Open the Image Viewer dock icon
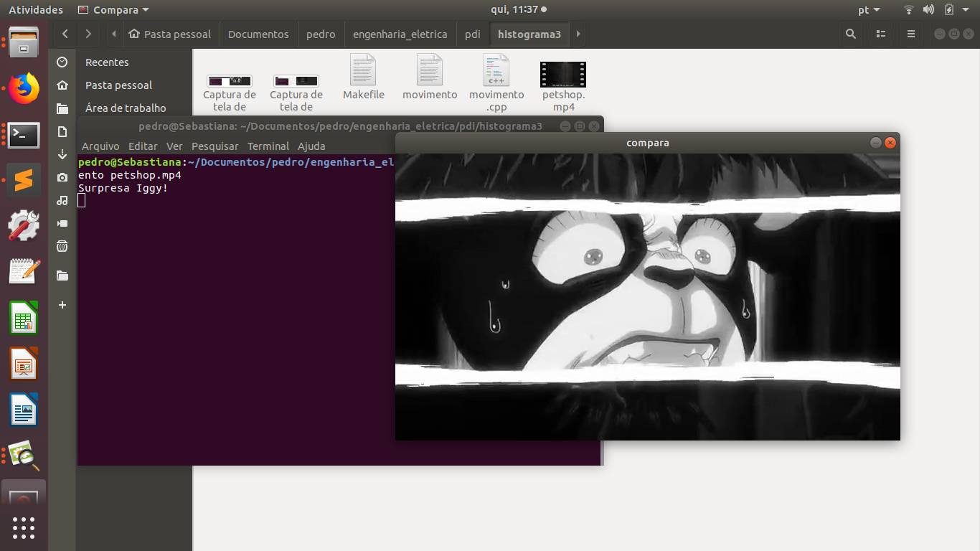980x551 pixels. pyautogui.click(x=24, y=456)
